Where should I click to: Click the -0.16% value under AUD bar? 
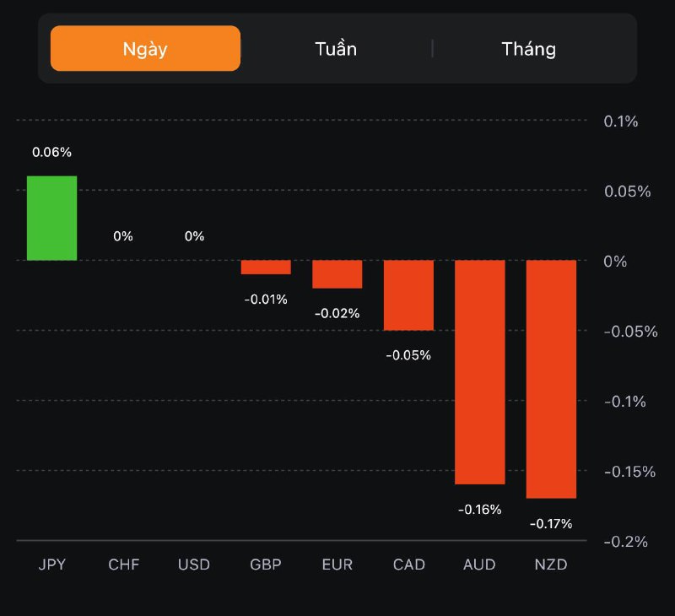480,510
